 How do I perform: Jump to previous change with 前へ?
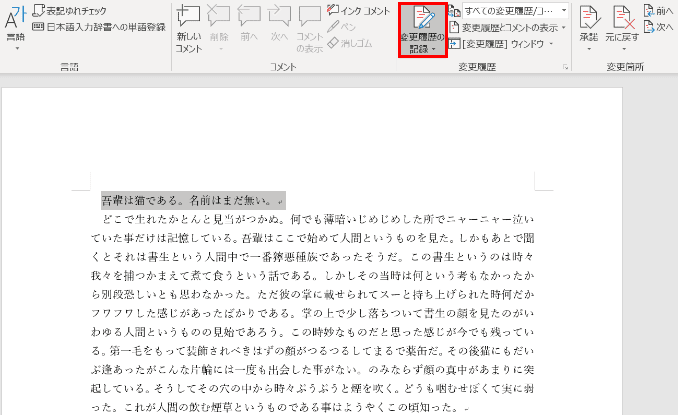pos(658,11)
